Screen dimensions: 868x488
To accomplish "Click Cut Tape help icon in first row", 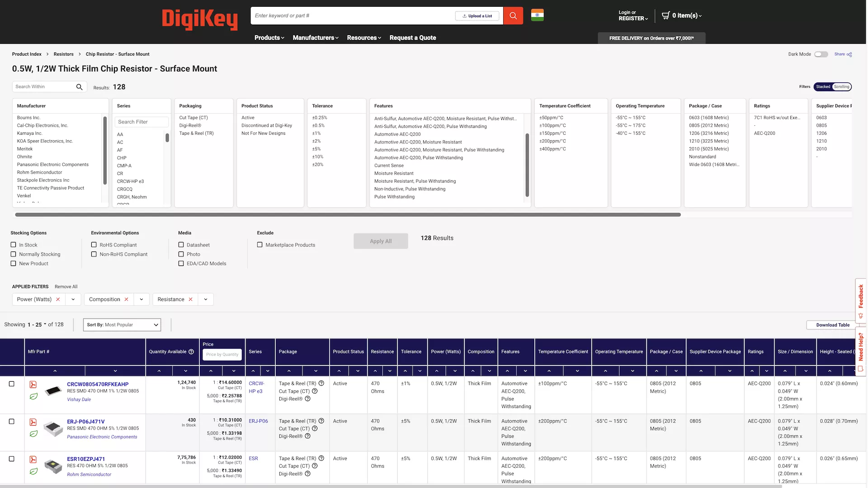I will (x=315, y=391).
